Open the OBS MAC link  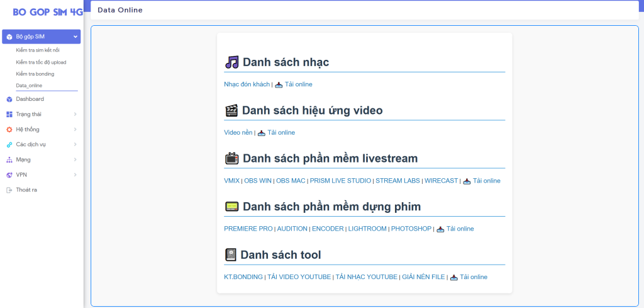point(291,181)
